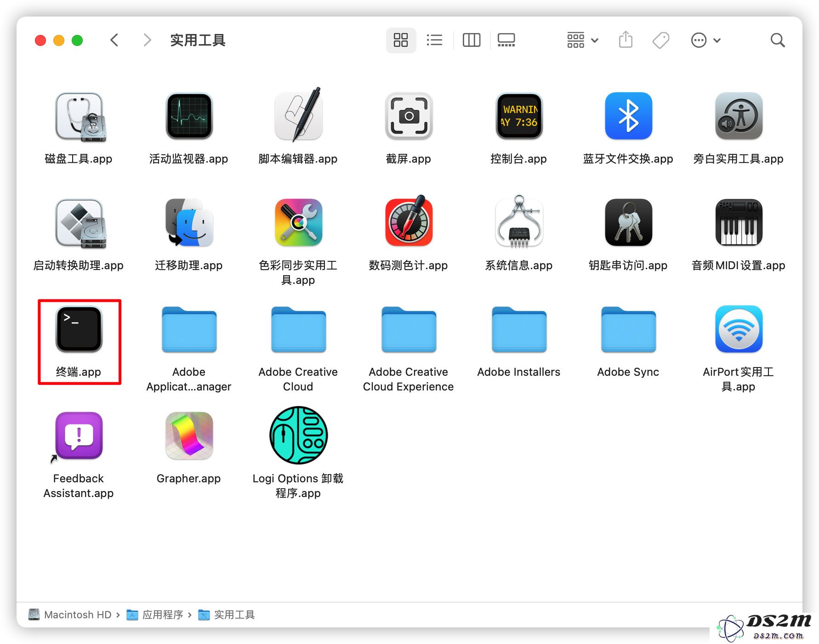Click the 截屏.app name label
The height and width of the screenshot is (644, 819).
point(409,159)
